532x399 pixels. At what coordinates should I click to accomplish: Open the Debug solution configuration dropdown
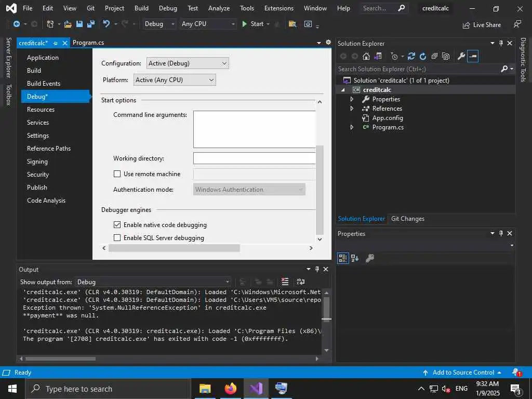159,24
